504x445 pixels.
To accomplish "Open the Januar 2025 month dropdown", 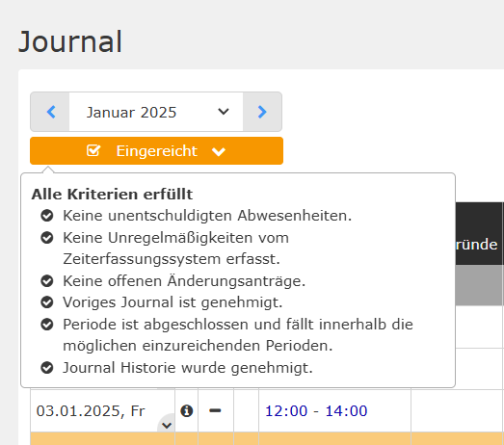I will (156, 112).
